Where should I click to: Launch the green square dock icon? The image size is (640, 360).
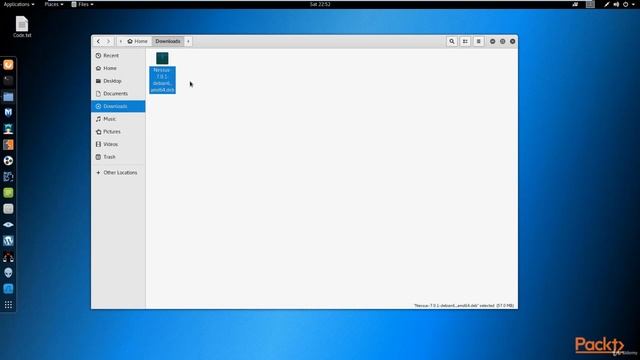pyautogui.click(x=8, y=193)
